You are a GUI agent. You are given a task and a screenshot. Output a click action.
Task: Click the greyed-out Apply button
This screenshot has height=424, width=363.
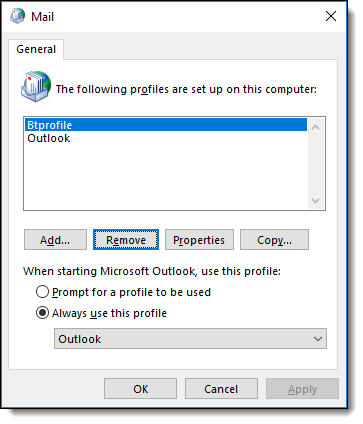click(302, 389)
